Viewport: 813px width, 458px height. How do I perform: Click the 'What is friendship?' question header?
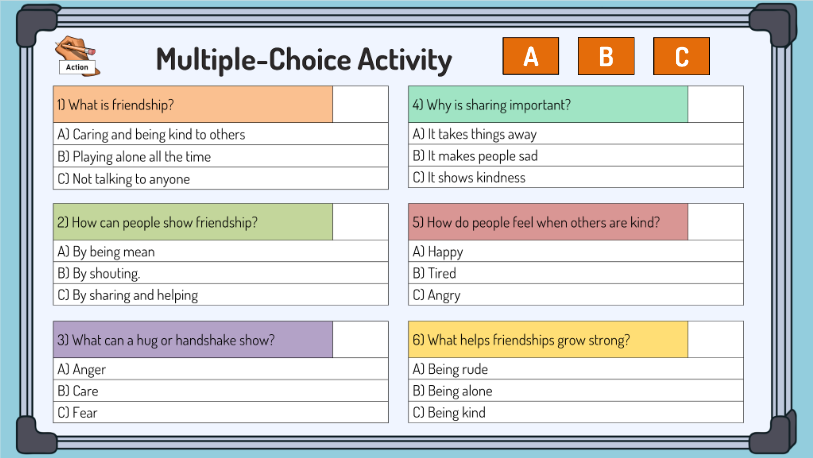[x=193, y=104]
